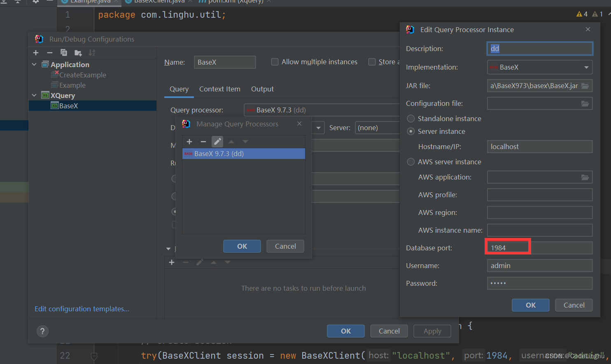Open Query processor dropdown BaseX 9.7.3
The width and height of the screenshot is (611, 364).
[x=322, y=110]
